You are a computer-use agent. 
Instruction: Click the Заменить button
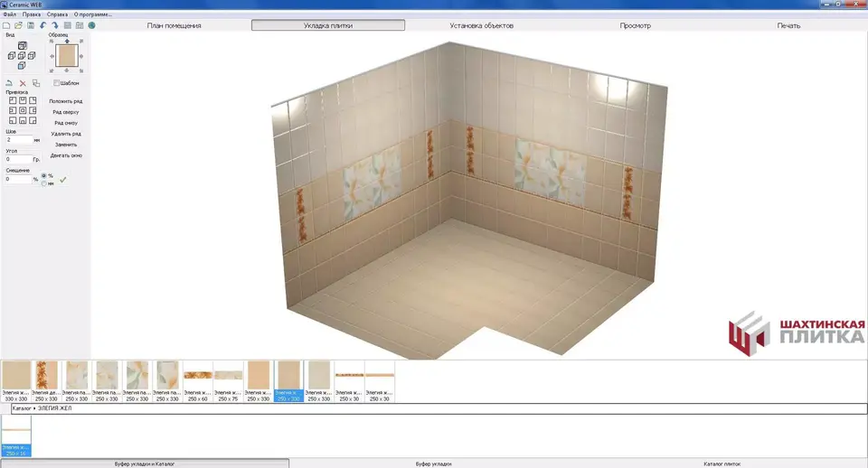pyautogui.click(x=65, y=145)
